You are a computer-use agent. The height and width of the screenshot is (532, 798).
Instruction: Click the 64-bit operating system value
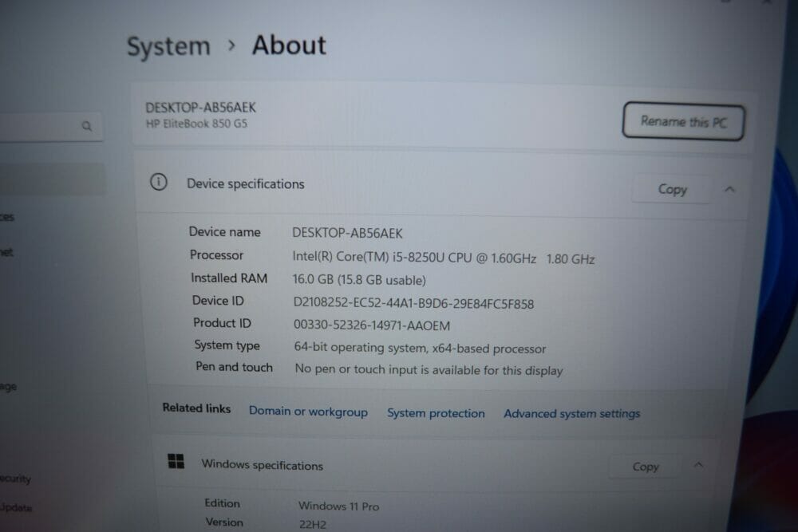420,348
